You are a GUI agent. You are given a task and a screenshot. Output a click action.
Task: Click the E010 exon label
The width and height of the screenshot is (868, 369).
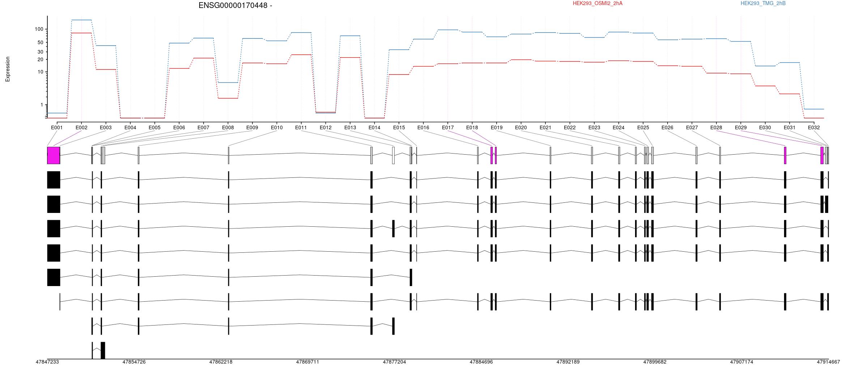click(277, 127)
